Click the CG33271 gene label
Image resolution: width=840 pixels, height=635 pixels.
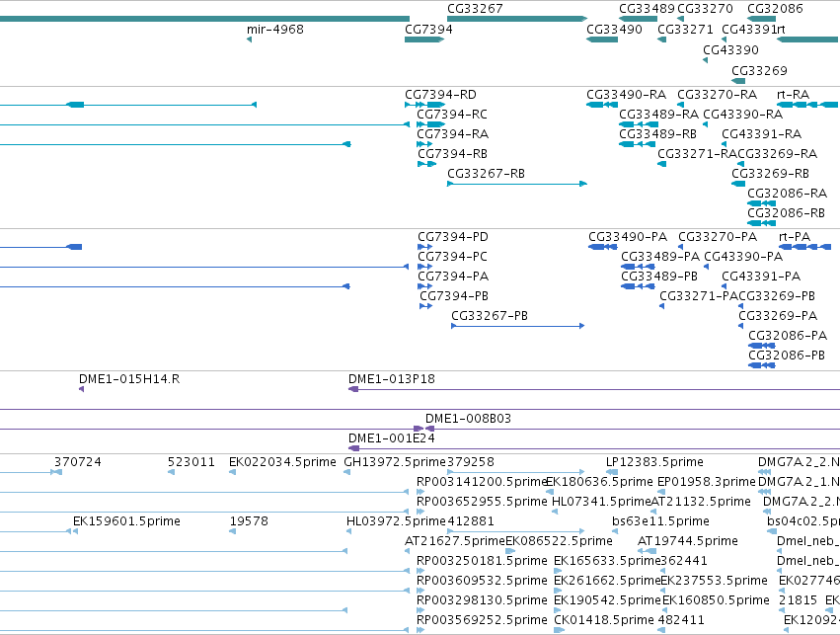pyautogui.click(x=685, y=29)
